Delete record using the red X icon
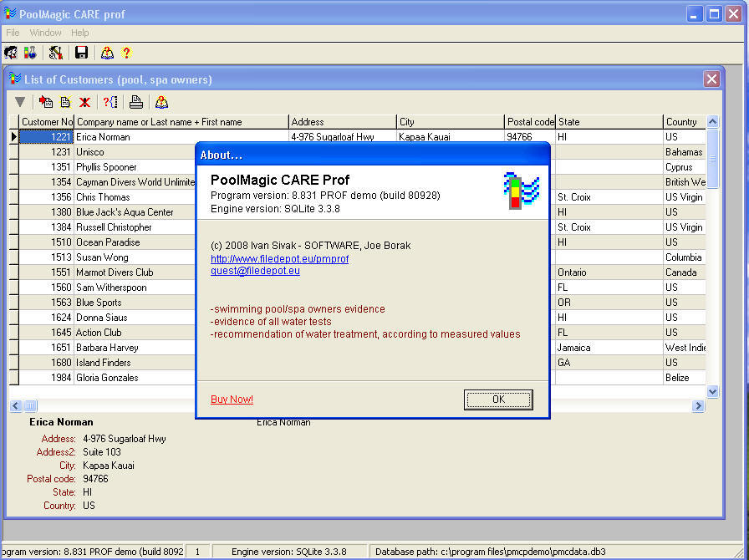The width and height of the screenshot is (749, 560). (84, 101)
